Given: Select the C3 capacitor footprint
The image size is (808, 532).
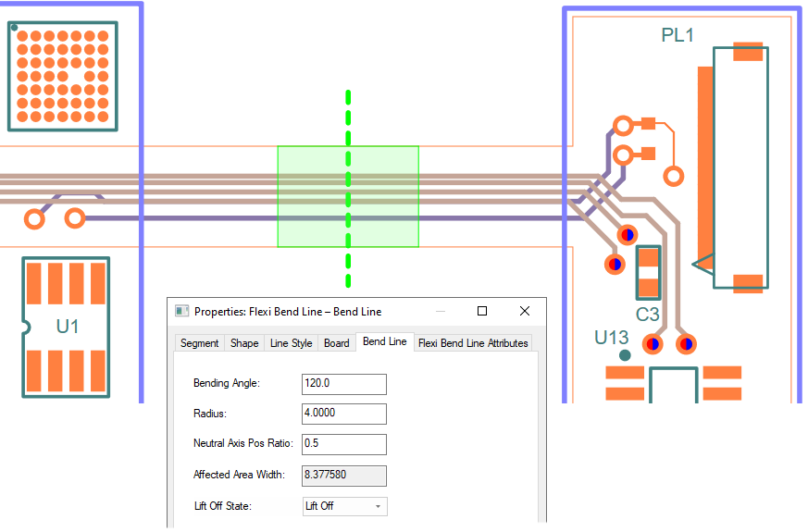Looking at the screenshot, I should click(x=649, y=272).
